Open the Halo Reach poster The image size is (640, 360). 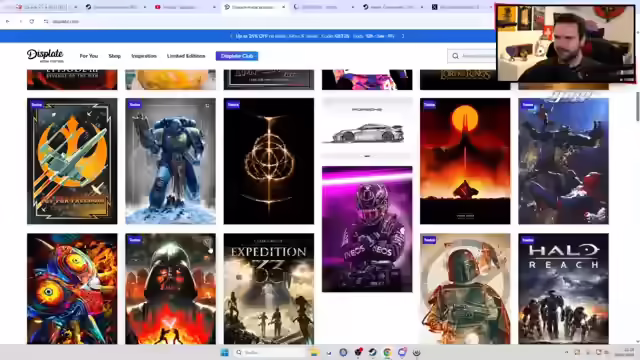tap(563, 289)
